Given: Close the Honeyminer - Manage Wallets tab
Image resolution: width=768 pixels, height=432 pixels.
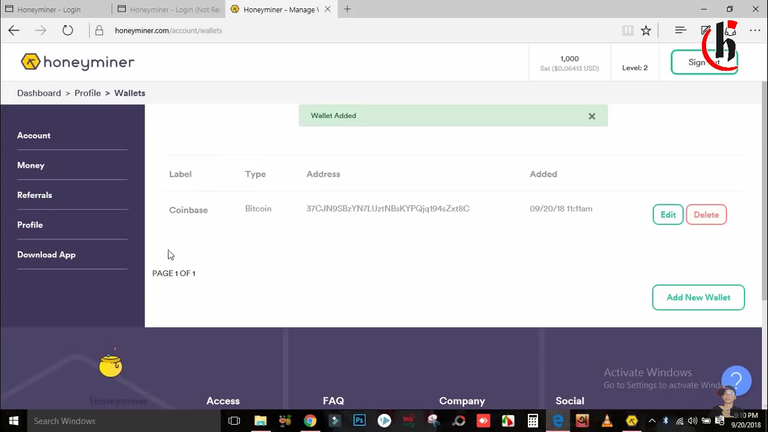Looking at the screenshot, I should (328, 9).
